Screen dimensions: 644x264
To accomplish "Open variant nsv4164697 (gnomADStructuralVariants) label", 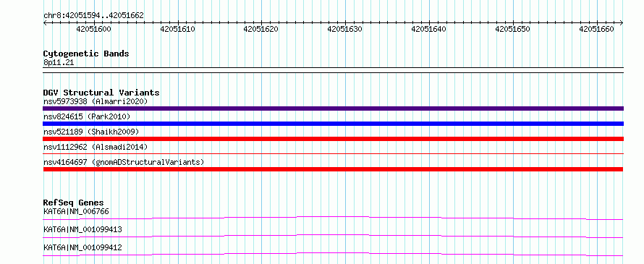I will point(124,162).
